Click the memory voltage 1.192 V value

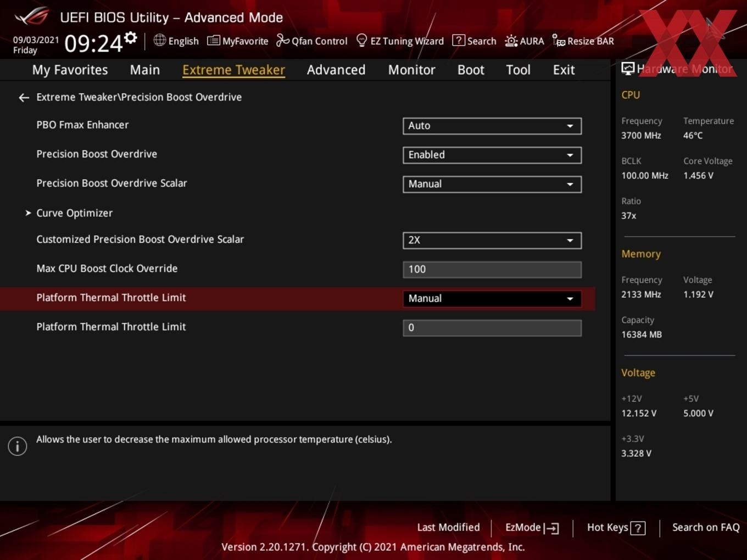tap(698, 294)
